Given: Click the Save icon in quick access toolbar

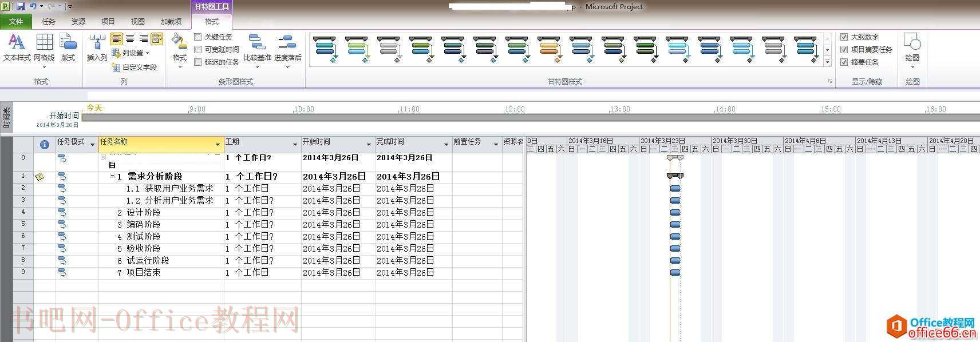Looking at the screenshot, I should coord(21,6).
